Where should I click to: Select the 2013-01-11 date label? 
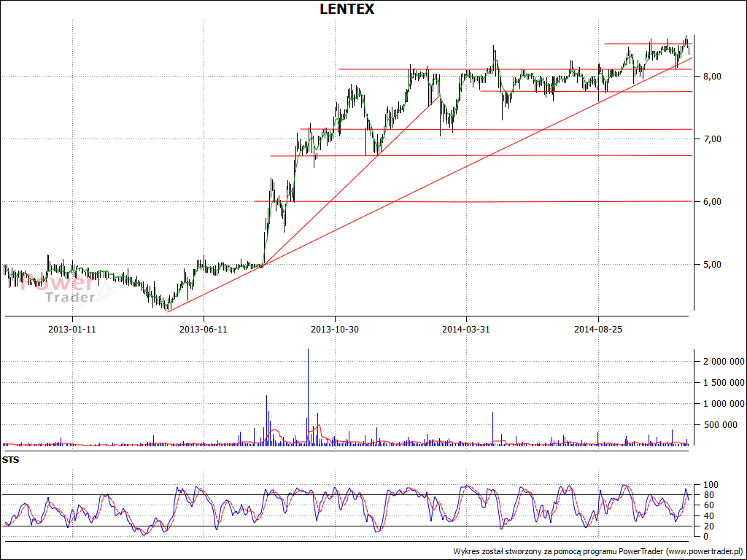[x=72, y=329]
